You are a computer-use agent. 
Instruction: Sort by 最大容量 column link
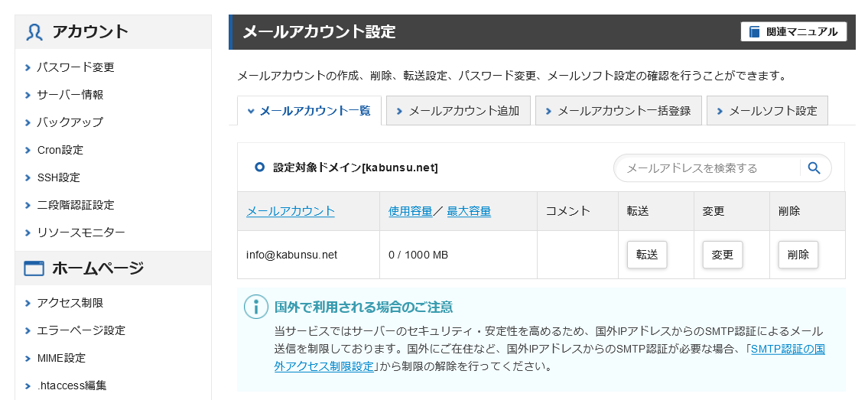[x=469, y=211]
